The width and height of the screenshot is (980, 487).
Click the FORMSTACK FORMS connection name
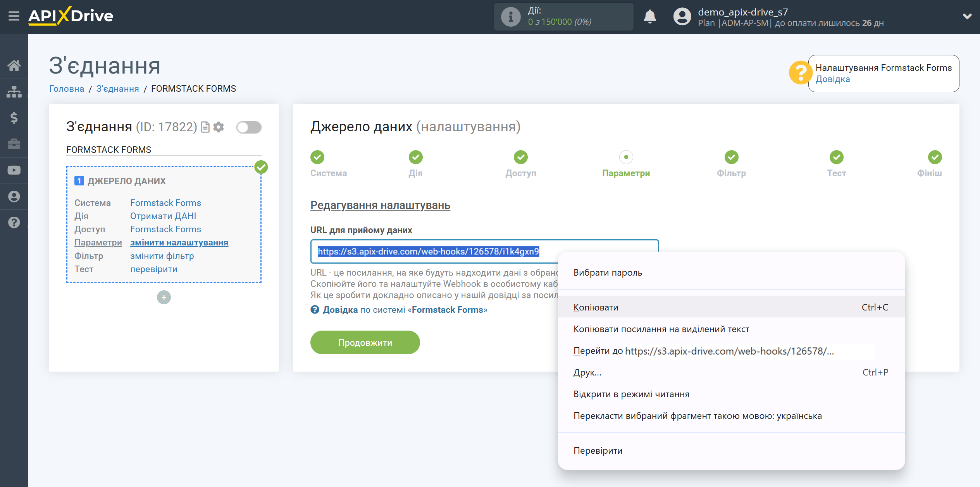109,150
